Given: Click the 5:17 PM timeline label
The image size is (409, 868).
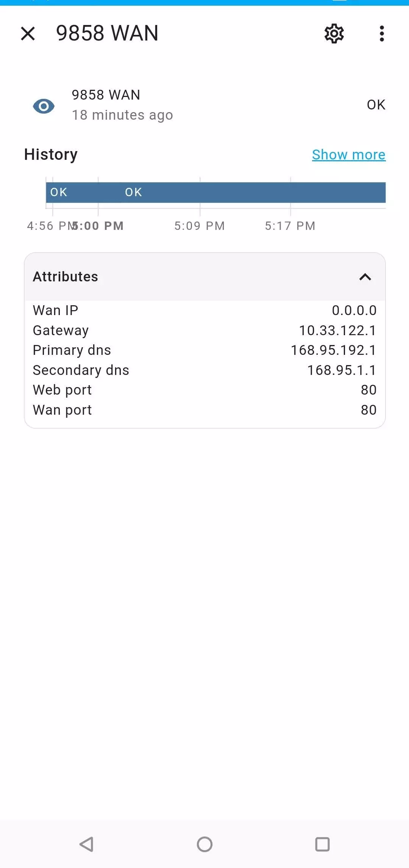Looking at the screenshot, I should pos(290,226).
